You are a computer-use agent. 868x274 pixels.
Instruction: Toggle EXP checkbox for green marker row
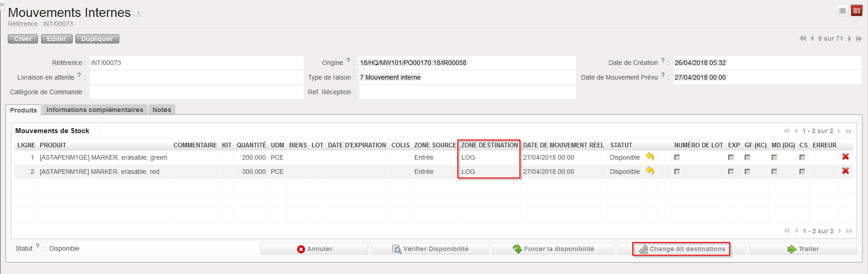pyautogui.click(x=731, y=157)
